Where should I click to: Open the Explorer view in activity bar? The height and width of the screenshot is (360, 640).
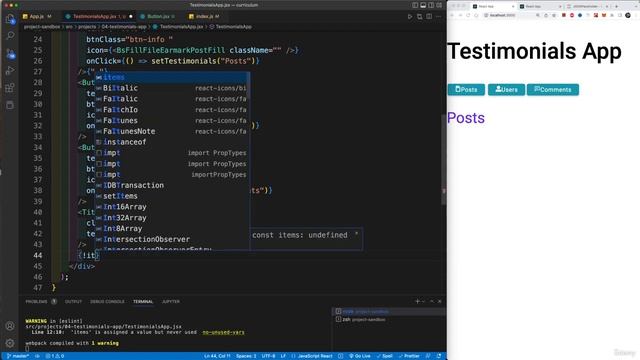[10, 19]
